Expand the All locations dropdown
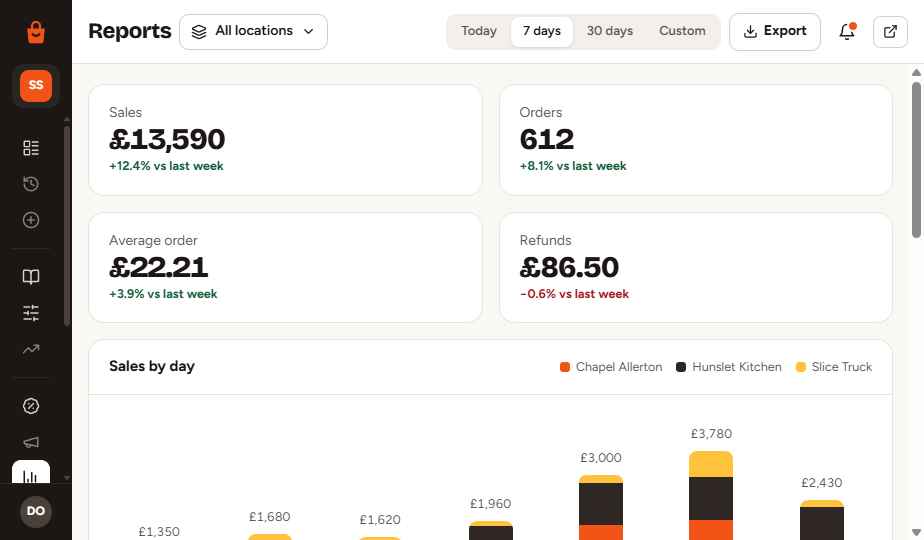The height and width of the screenshot is (540, 924). [253, 32]
